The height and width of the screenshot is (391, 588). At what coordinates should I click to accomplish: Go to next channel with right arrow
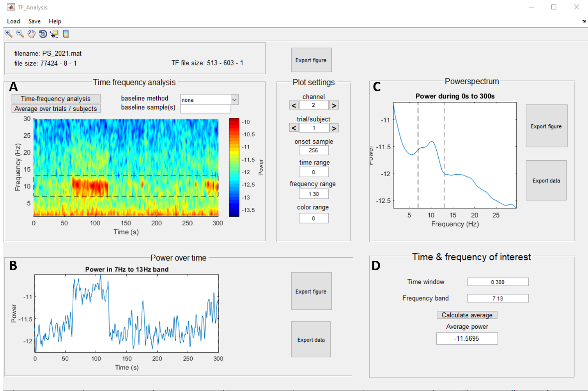(x=334, y=105)
